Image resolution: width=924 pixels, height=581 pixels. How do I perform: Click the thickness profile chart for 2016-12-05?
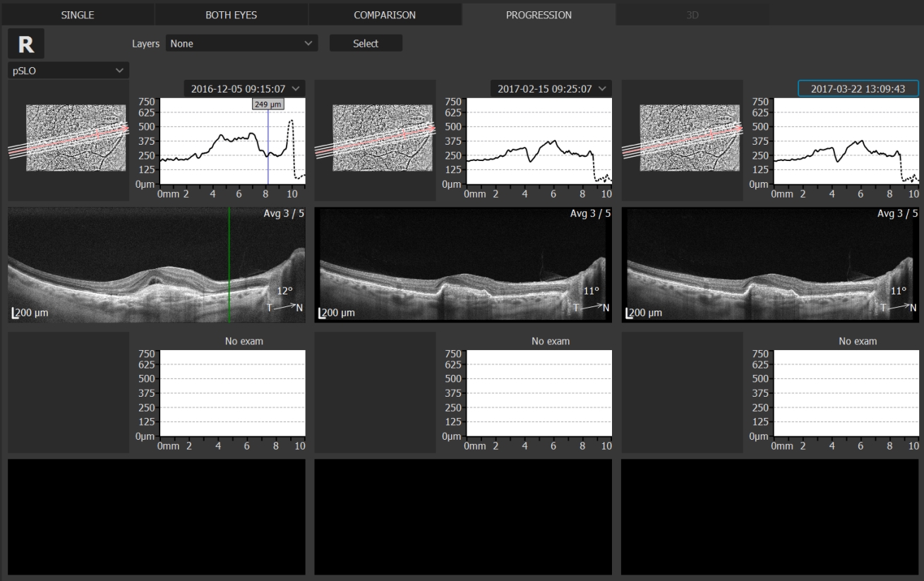[232, 140]
